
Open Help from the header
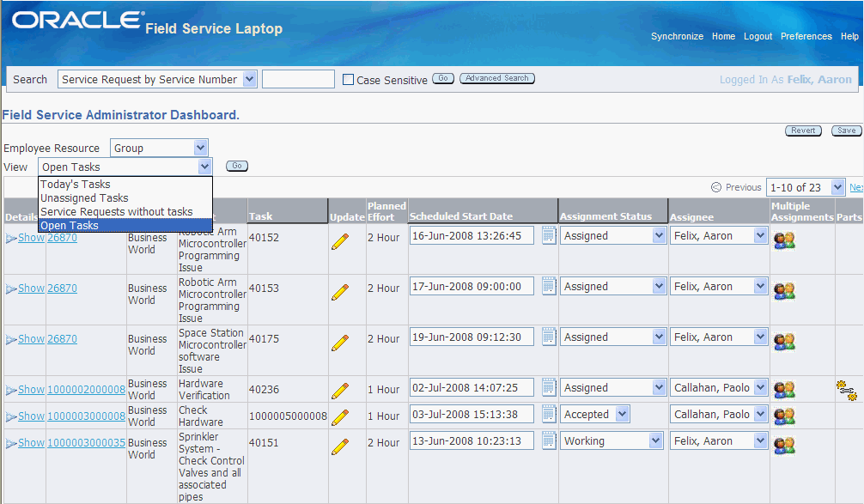849,36
